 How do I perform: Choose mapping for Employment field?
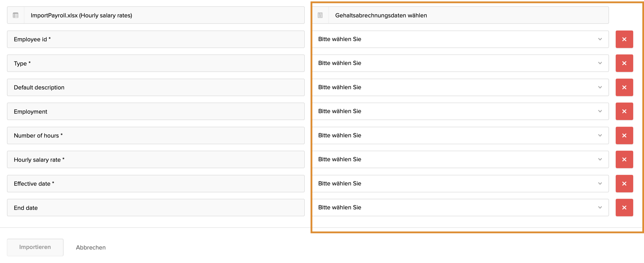point(460,111)
